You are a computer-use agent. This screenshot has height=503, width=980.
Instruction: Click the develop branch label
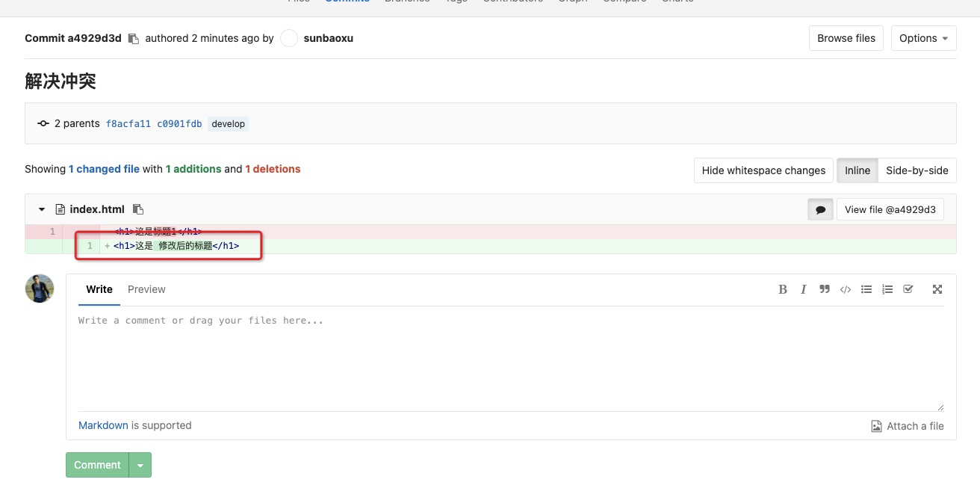pos(229,124)
